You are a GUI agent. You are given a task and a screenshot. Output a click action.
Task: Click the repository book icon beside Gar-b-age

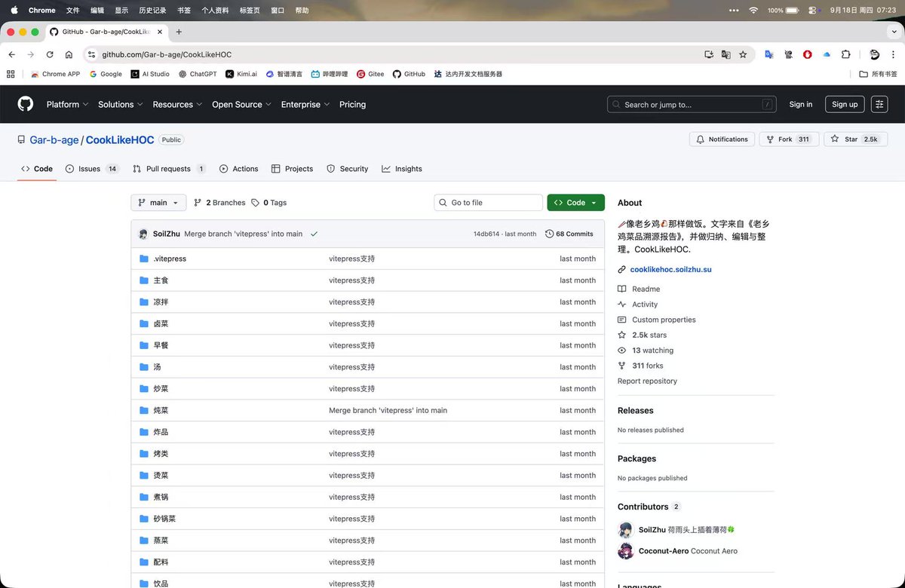click(x=20, y=139)
